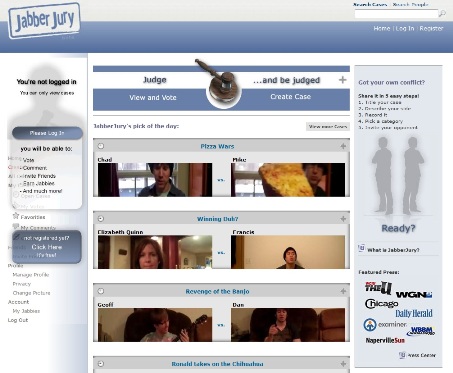Expand the 'and be judged' panel plus
Screen dimensions: 453x373
pos(343,80)
